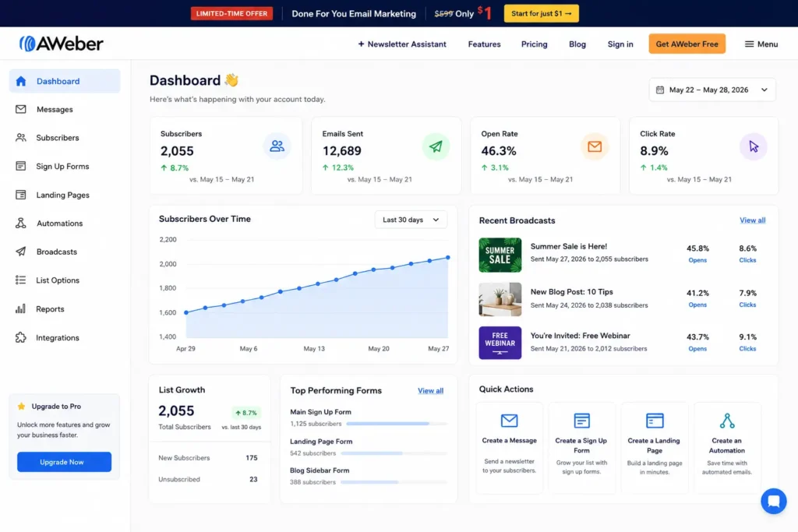The height and width of the screenshot is (532, 798).
Task: Select Messages in the sidebar
Action: tap(65, 109)
